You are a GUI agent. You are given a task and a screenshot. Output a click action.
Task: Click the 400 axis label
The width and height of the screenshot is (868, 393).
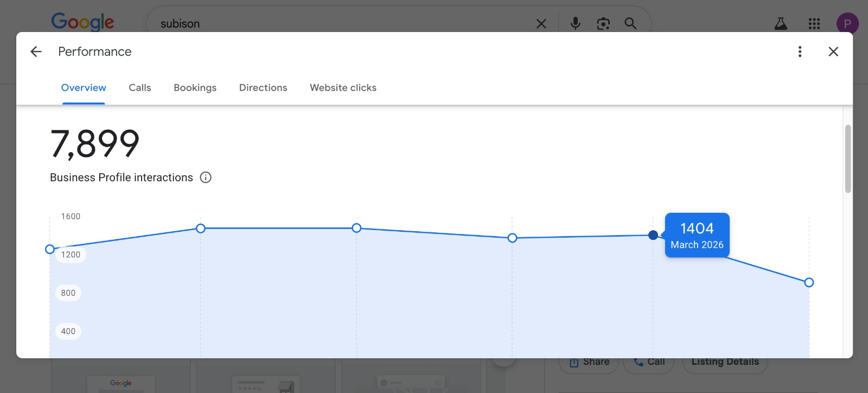click(x=68, y=332)
